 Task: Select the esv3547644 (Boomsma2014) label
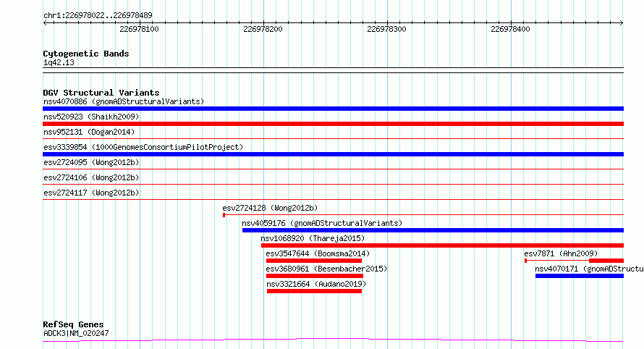pyautogui.click(x=318, y=253)
